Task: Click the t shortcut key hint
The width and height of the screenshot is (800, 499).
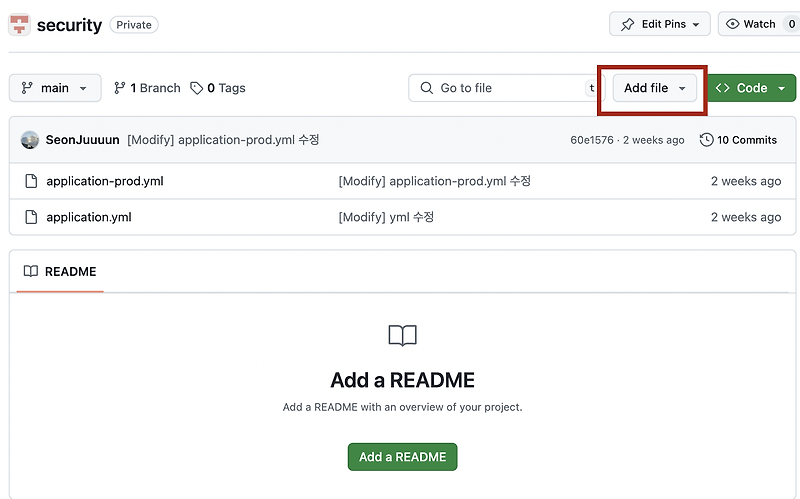Action: click(591, 88)
